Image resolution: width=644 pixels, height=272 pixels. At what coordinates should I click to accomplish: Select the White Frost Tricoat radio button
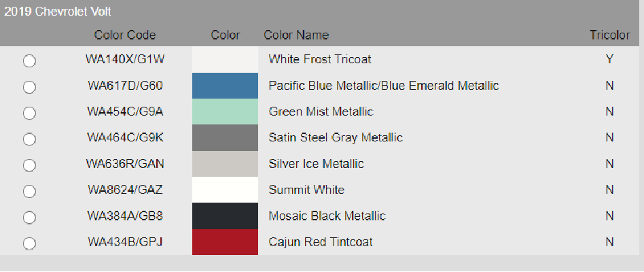coord(29,61)
